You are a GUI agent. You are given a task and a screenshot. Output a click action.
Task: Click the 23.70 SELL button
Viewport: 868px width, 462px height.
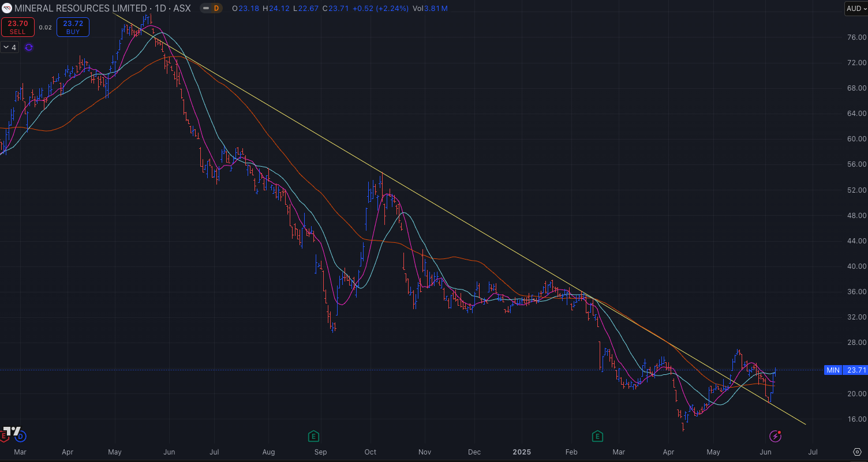[18, 27]
